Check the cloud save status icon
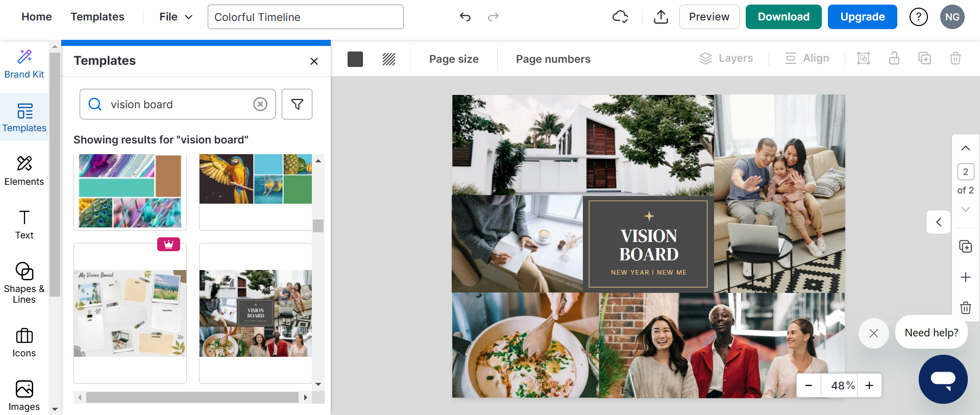This screenshot has width=980, height=415. [620, 17]
